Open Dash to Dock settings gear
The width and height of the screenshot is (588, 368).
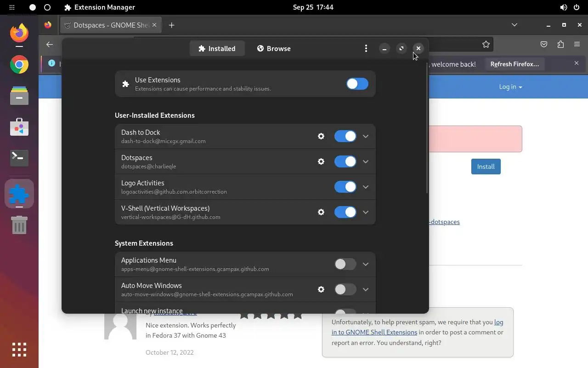click(x=321, y=136)
